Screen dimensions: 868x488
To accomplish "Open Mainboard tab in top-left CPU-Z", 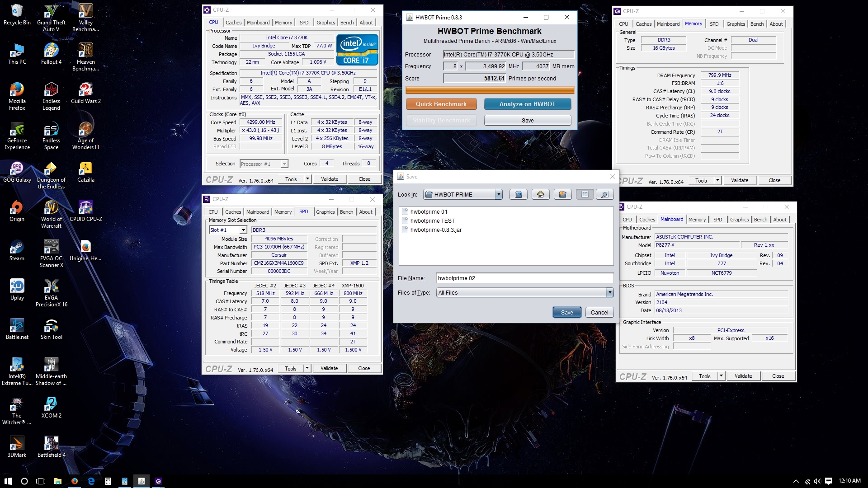I will (258, 23).
